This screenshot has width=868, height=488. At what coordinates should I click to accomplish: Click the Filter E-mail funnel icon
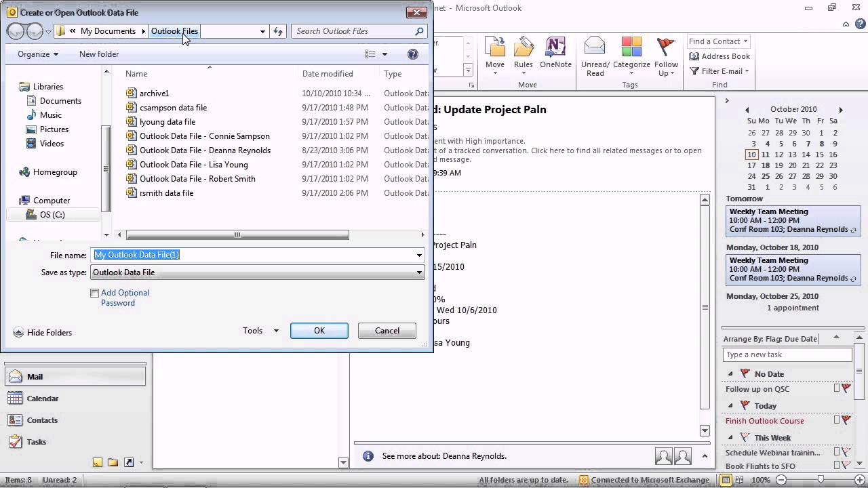click(694, 71)
